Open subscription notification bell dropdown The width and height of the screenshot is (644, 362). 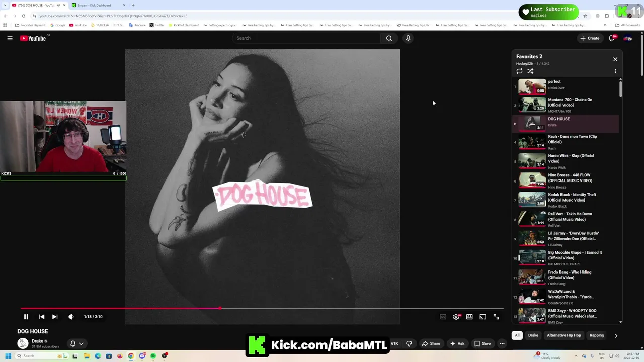tap(76, 344)
